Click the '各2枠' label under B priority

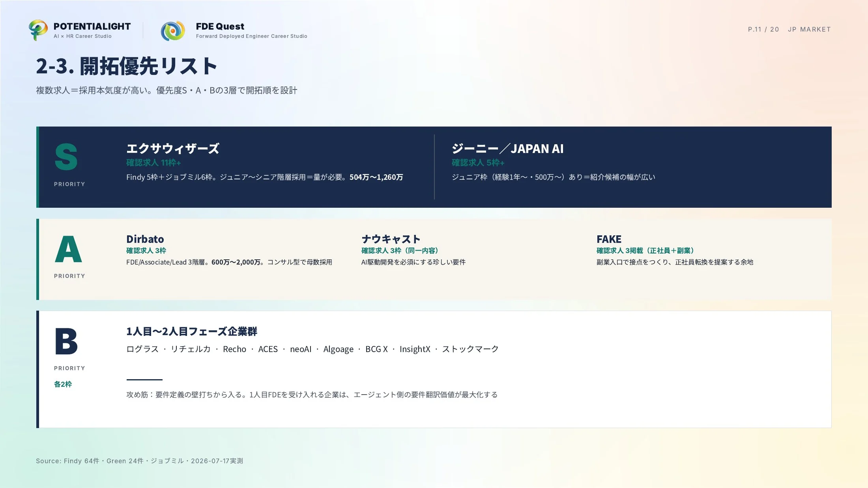[63, 384]
